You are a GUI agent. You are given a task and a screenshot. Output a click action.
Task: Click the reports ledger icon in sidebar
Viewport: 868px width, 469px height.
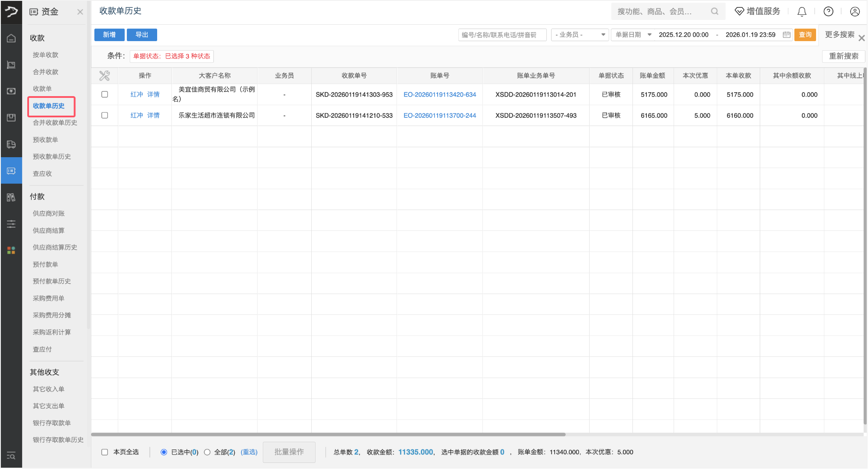coord(11,197)
